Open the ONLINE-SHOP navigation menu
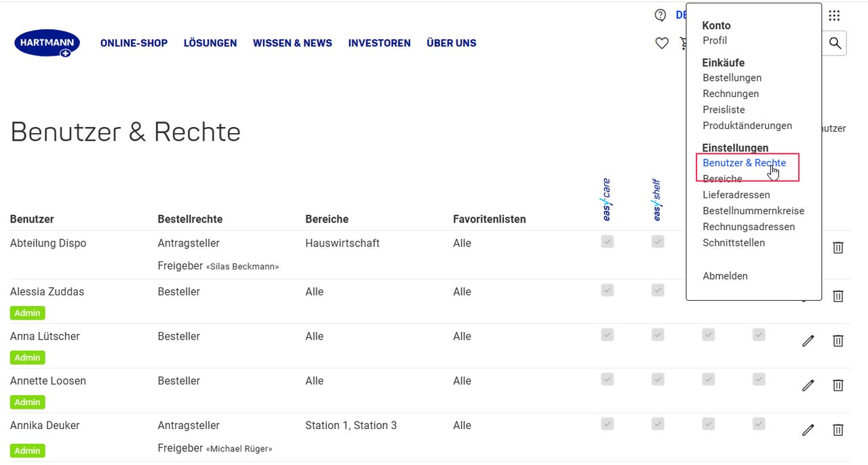The width and height of the screenshot is (868, 465). pyautogui.click(x=134, y=43)
